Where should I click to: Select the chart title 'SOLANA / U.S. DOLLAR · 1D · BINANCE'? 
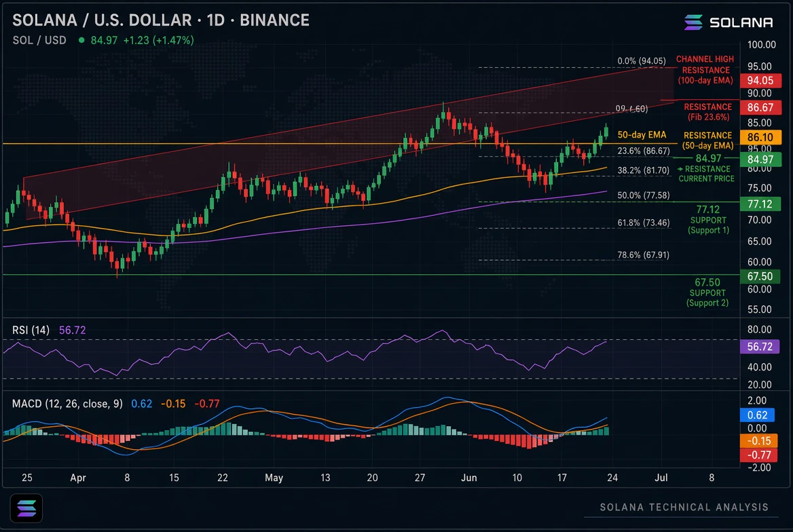pos(161,20)
